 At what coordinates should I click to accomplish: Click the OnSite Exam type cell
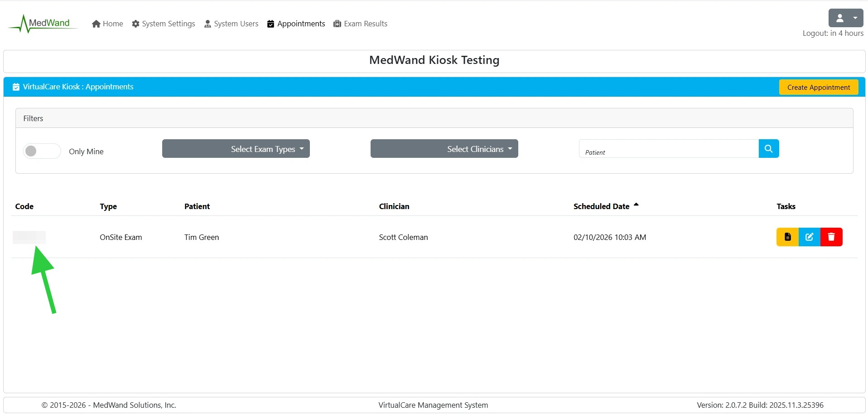click(x=121, y=237)
